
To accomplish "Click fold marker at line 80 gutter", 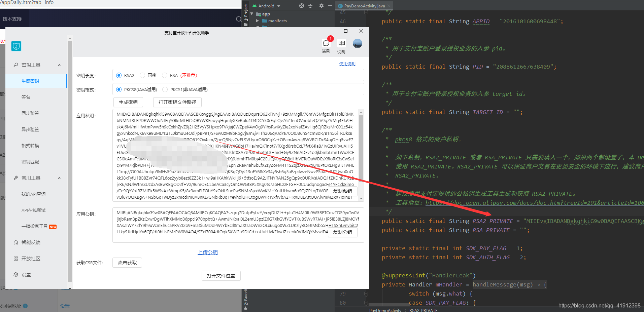I will pyautogui.click(x=366, y=303).
